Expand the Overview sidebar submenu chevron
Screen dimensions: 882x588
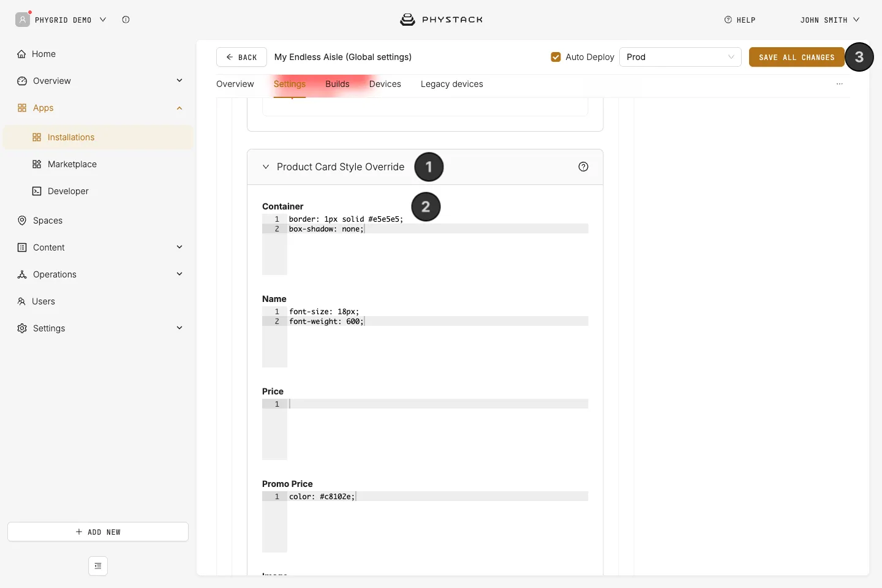coord(179,80)
